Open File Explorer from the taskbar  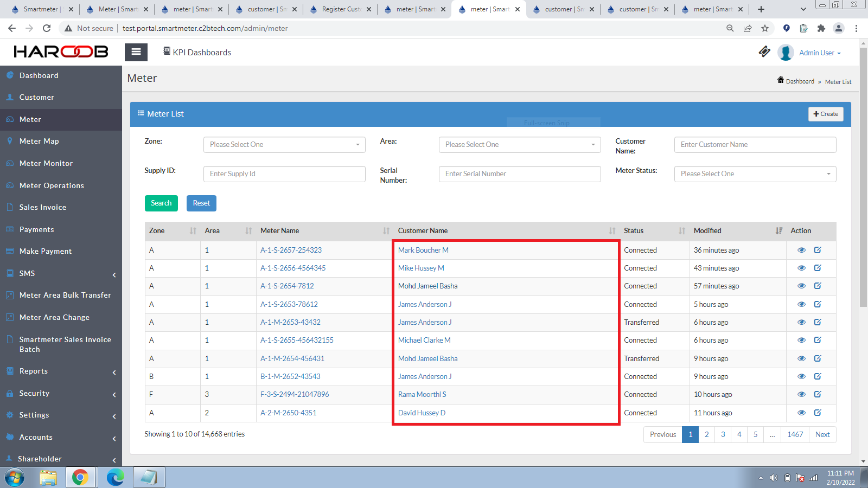click(x=48, y=478)
